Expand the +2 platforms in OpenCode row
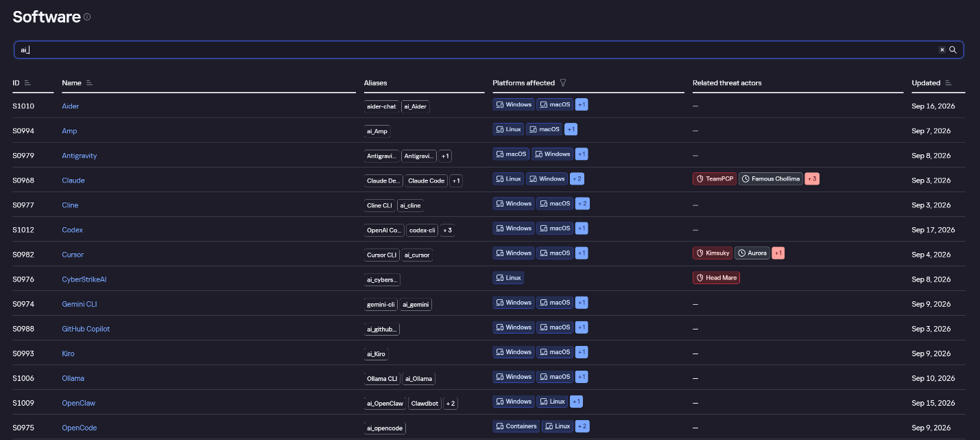 (582, 426)
